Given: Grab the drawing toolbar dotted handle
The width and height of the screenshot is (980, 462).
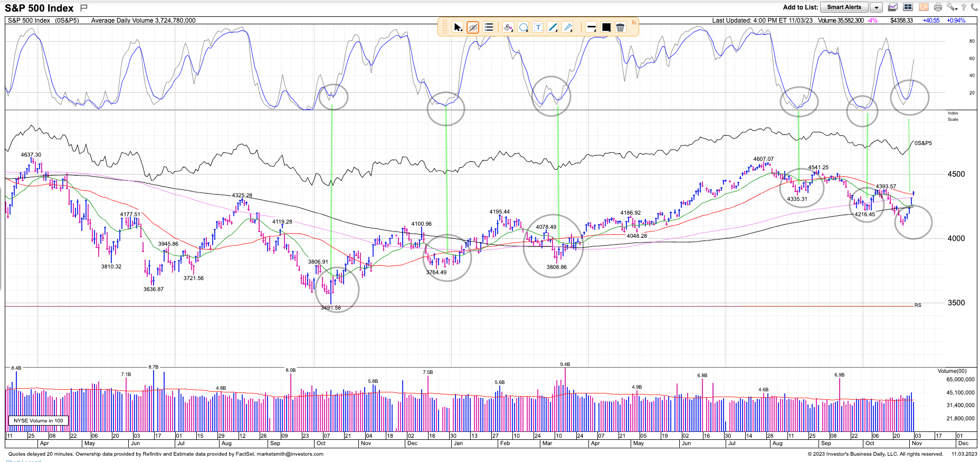Looking at the screenshot, I should (444, 27).
